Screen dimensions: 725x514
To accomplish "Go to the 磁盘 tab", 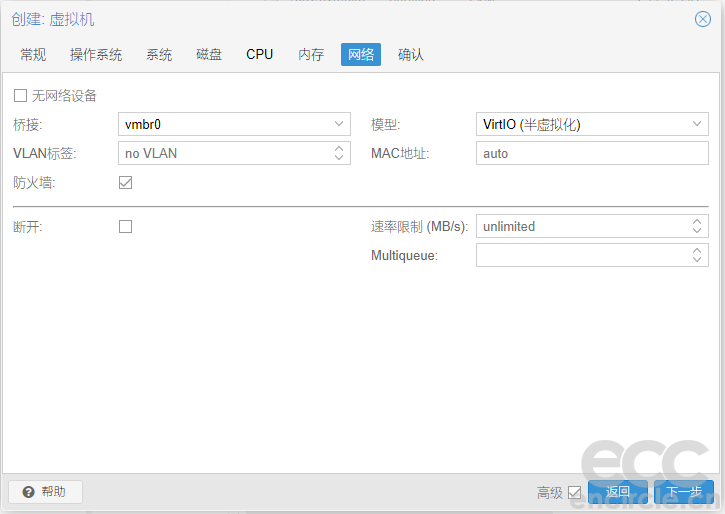I will coord(209,55).
